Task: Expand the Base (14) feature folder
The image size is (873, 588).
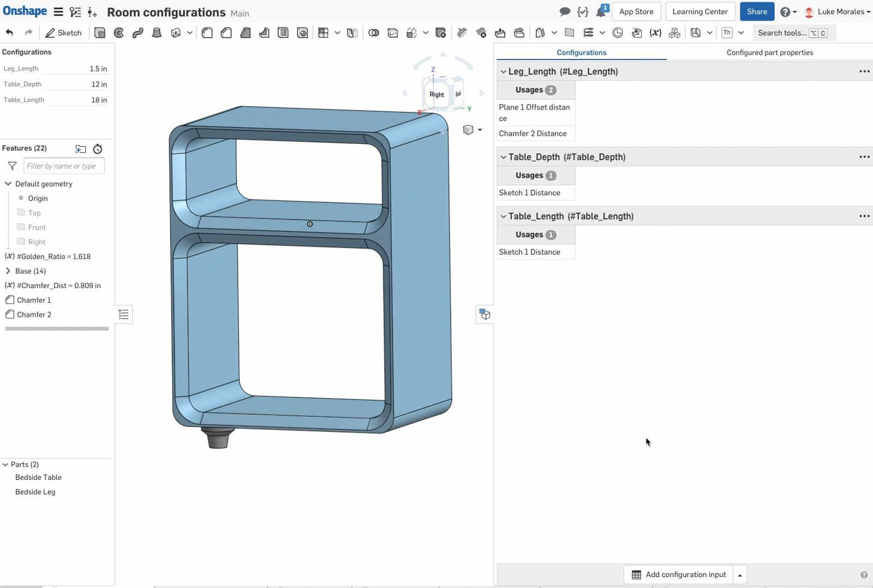Action: 8,271
